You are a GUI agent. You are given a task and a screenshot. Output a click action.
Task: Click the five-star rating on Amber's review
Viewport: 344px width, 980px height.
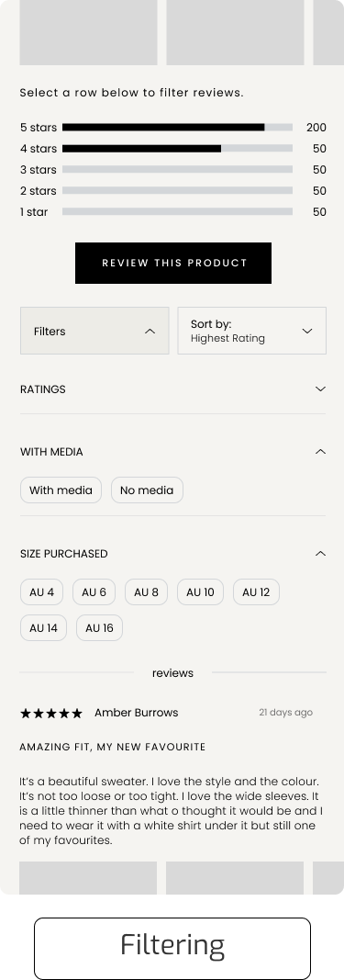51,713
